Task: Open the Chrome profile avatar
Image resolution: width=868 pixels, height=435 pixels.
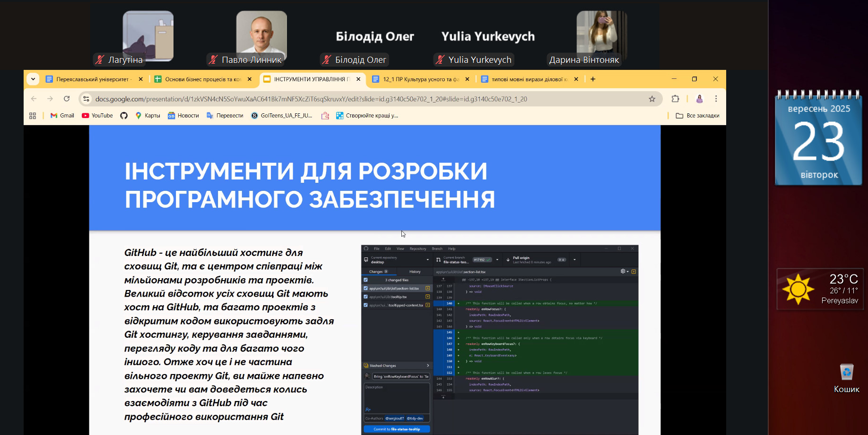Action: tap(699, 99)
